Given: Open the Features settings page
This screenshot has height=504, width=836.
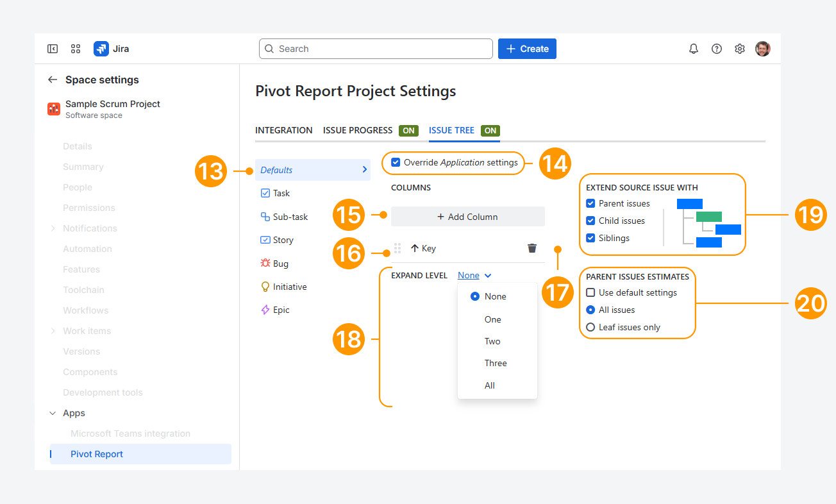Looking at the screenshot, I should [81, 269].
